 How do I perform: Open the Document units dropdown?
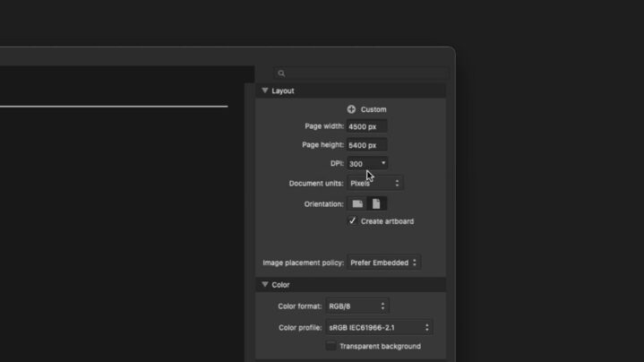(375, 184)
